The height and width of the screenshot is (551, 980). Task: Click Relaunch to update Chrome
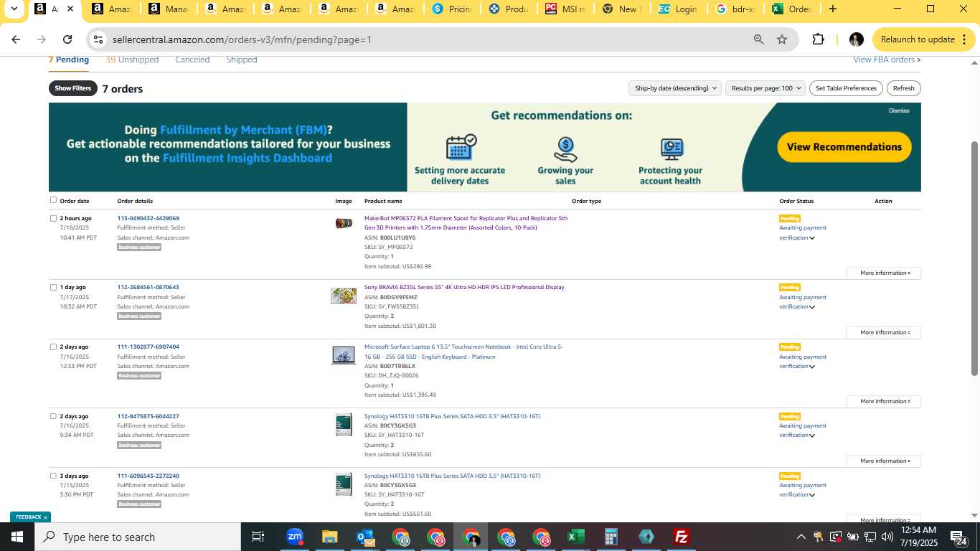point(924,39)
